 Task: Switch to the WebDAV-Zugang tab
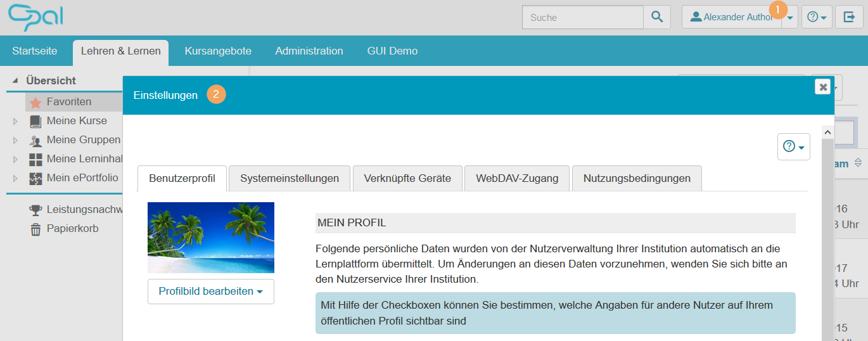tap(517, 178)
